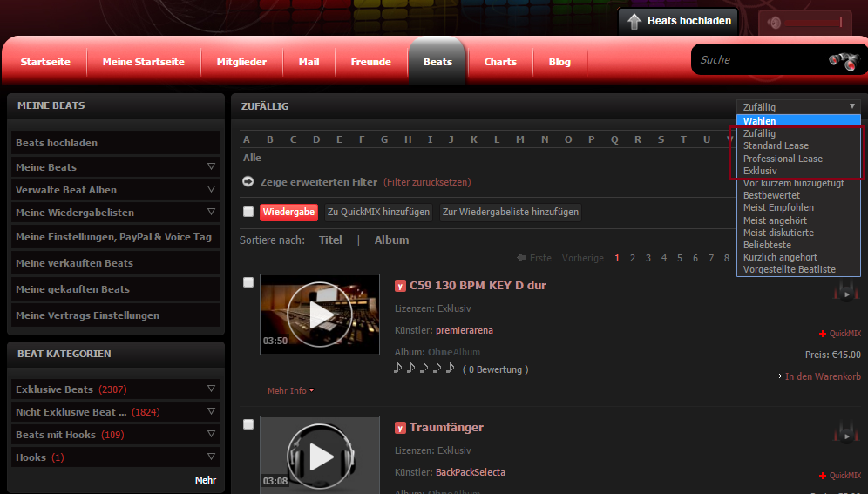Go to page 2 of results
This screenshot has width=868, height=494.
point(632,258)
